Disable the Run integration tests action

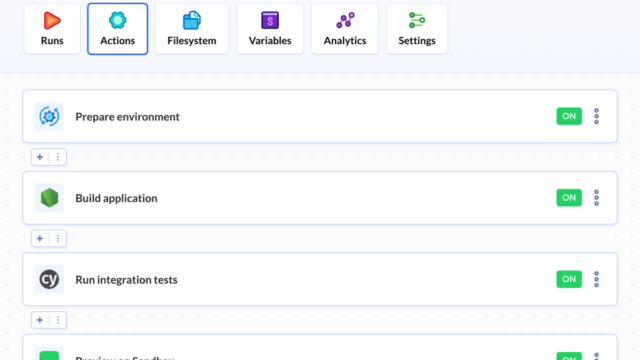[x=569, y=280]
